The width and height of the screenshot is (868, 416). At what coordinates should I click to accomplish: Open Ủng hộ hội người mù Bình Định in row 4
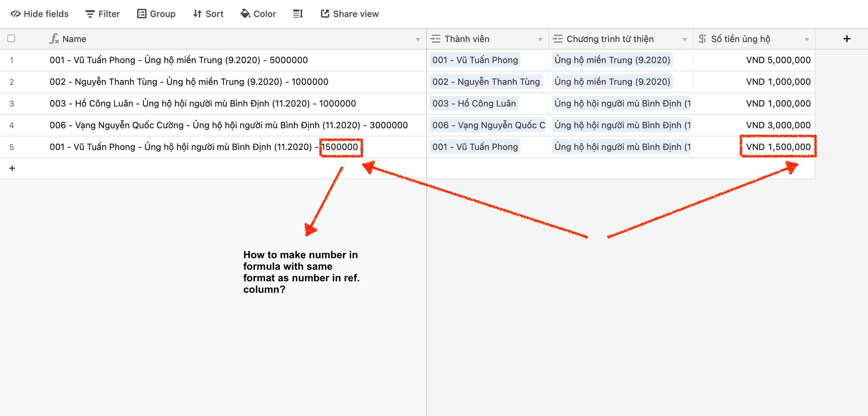(x=621, y=125)
